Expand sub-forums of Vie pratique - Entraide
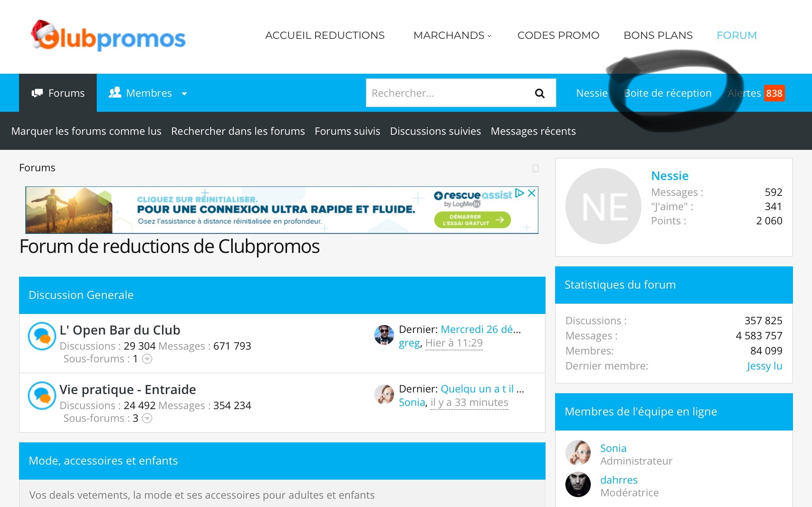Screen dimensions: 812x507 point(147,419)
